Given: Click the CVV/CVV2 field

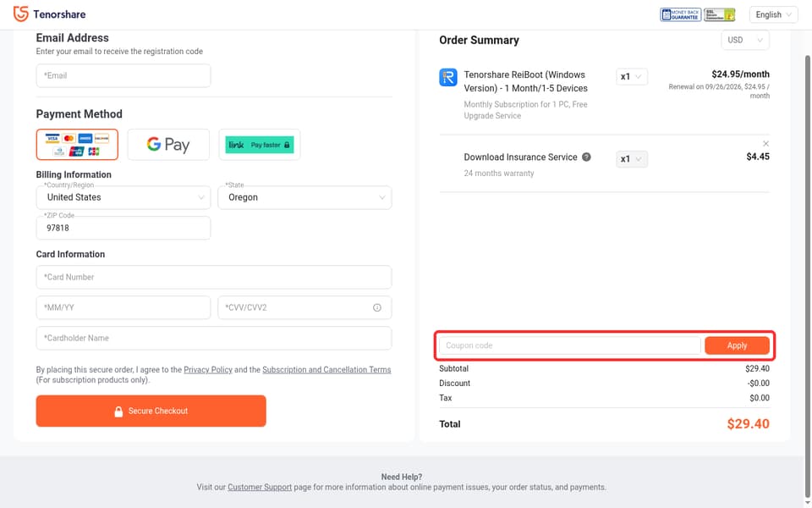Looking at the screenshot, I should click(x=304, y=308).
